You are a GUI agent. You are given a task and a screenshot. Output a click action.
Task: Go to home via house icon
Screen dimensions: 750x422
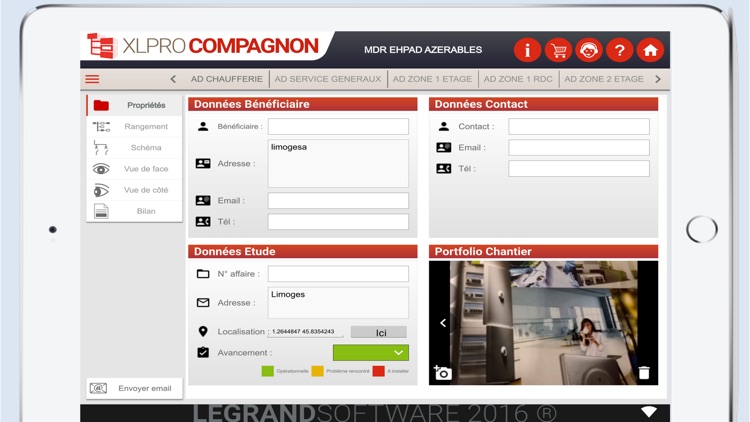click(650, 50)
